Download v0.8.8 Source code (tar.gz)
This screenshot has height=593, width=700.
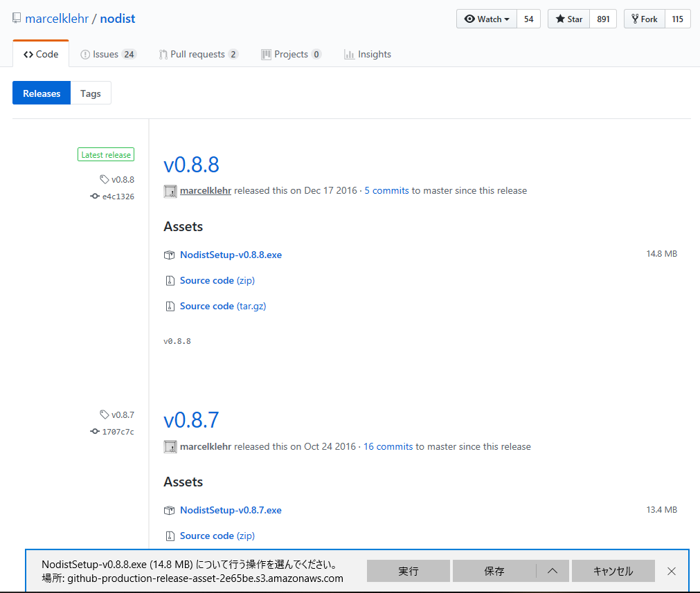click(x=223, y=306)
